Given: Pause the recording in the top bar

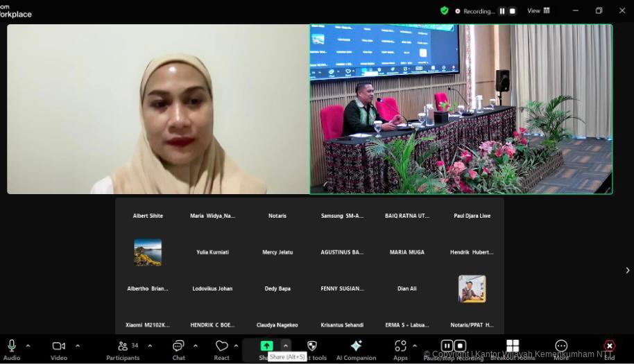Looking at the screenshot, I should [x=502, y=11].
